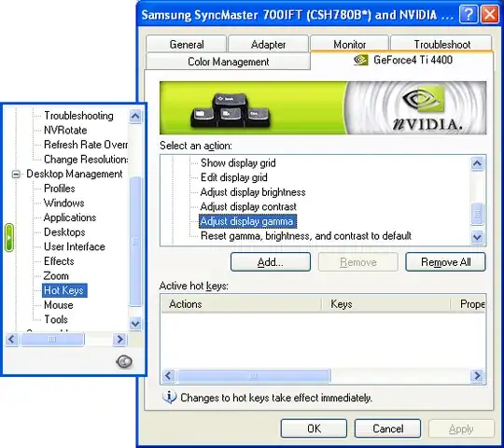Open Zoom in the side menu
The height and width of the screenshot is (448, 504).
coord(56,275)
